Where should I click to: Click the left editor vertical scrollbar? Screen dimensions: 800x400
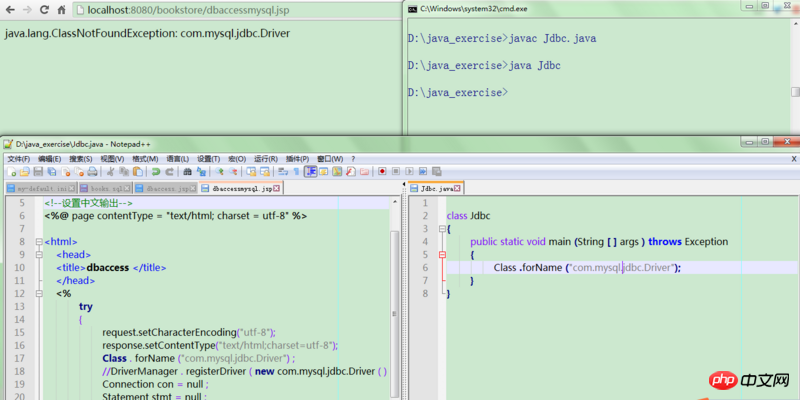click(x=394, y=300)
